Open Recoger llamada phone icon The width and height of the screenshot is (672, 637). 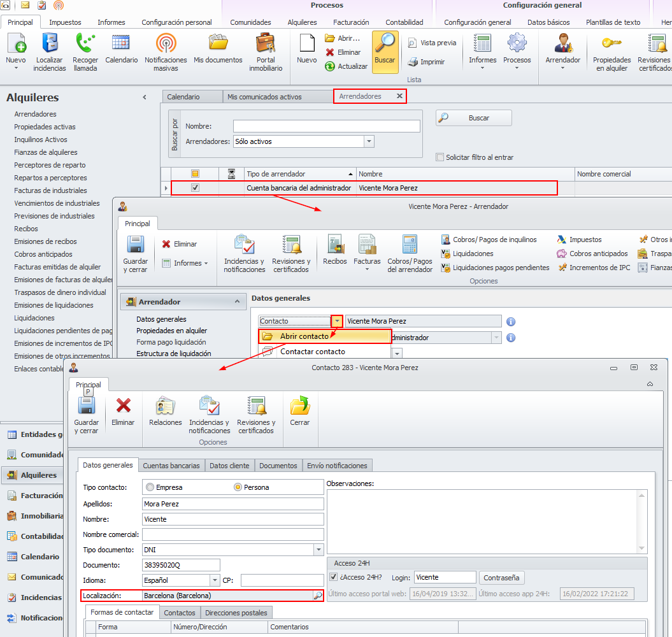(85, 52)
